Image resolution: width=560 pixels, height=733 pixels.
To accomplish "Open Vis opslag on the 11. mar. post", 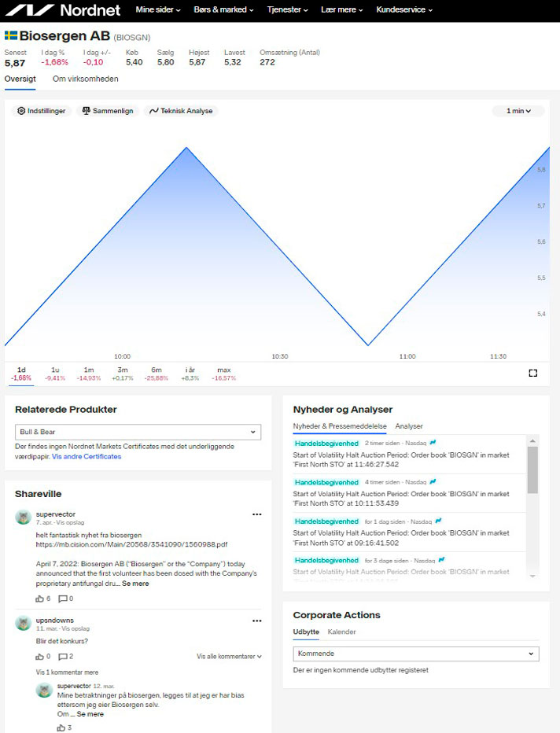I will click(x=76, y=628).
